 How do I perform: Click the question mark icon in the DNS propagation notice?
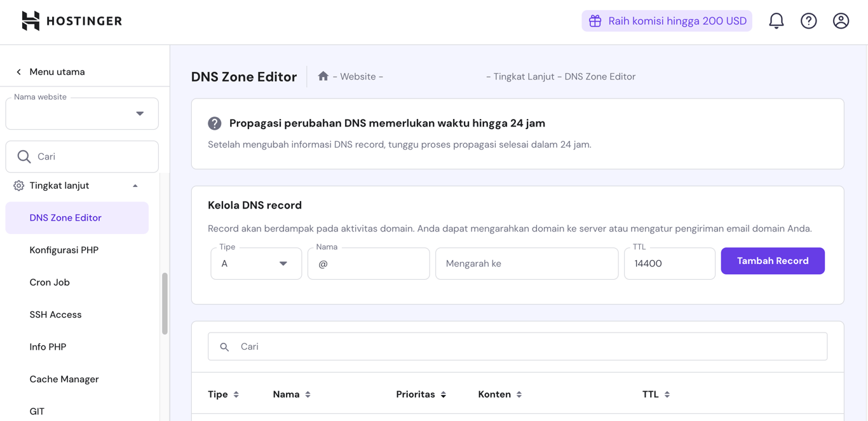214,123
